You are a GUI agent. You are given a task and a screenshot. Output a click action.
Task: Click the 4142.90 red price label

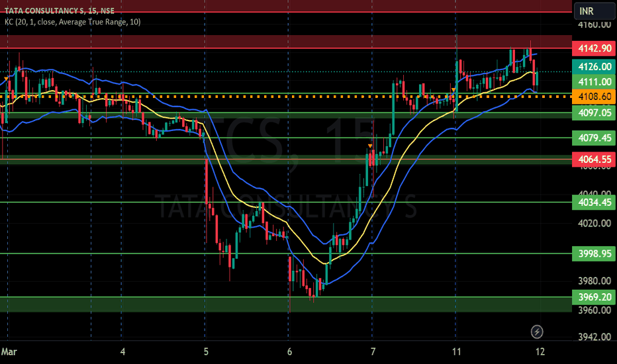(x=594, y=48)
